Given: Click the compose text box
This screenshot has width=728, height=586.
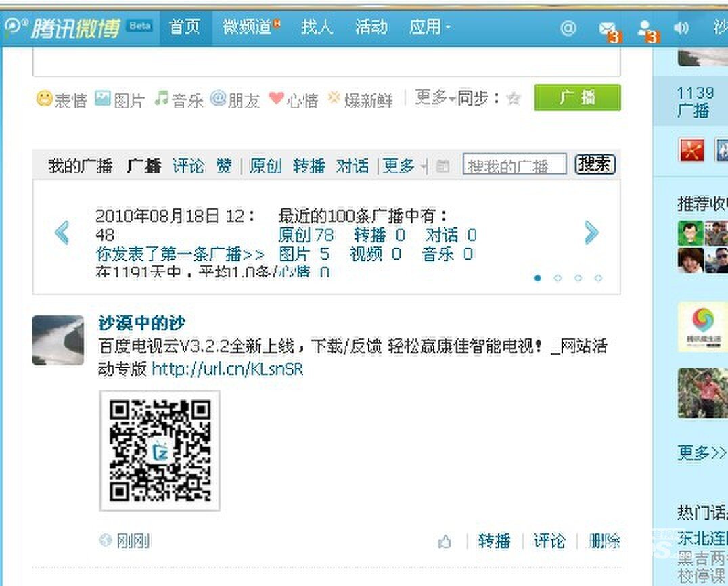Looking at the screenshot, I should pyautogui.click(x=326, y=62).
